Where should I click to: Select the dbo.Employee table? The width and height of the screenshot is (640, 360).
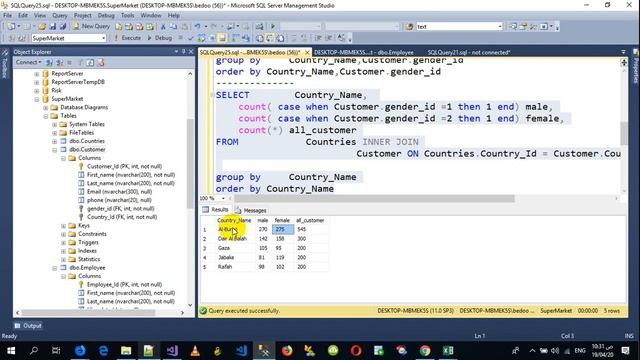click(87, 268)
